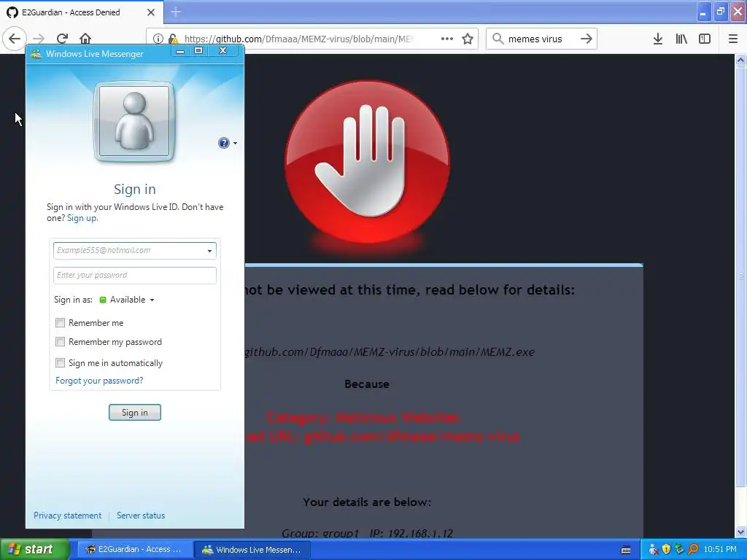Viewport: 747px width, 560px height.
Task: Reload the page with refresh icon
Action: pyautogui.click(x=62, y=39)
